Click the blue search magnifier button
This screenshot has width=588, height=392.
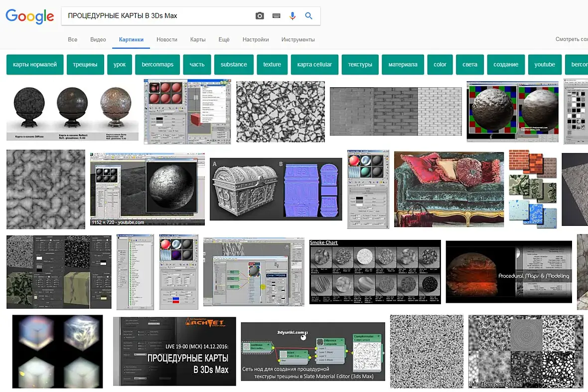308,16
